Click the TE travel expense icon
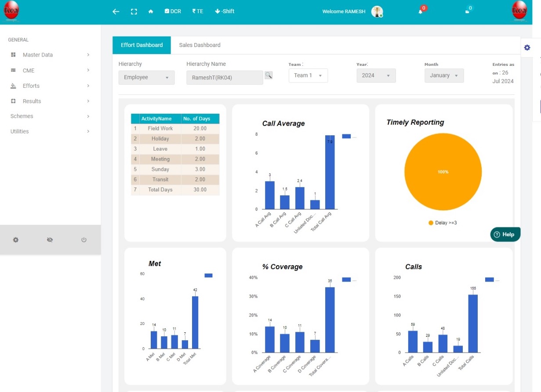This screenshot has height=392, width=541. [197, 11]
